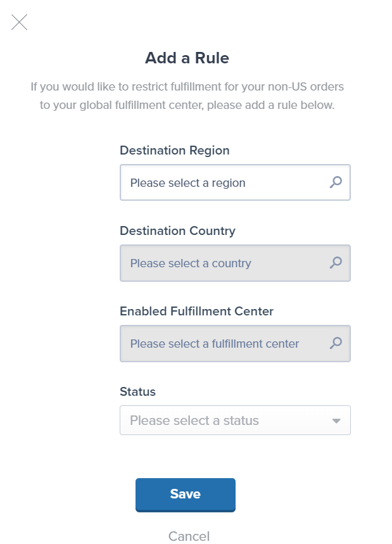Viewport: 392px width, 544px height.
Task: Click the Status dropdown caret icon
Action: (336, 420)
